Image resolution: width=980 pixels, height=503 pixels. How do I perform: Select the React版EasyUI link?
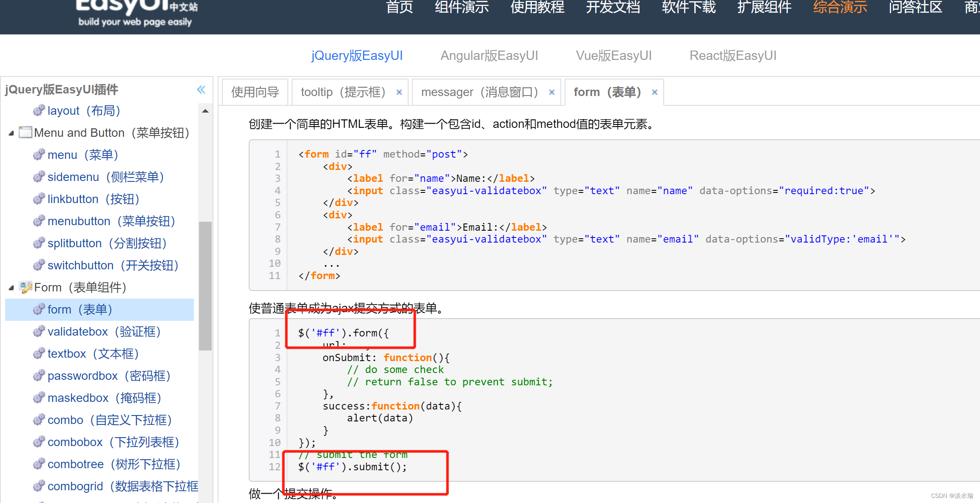tap(733, 56)
